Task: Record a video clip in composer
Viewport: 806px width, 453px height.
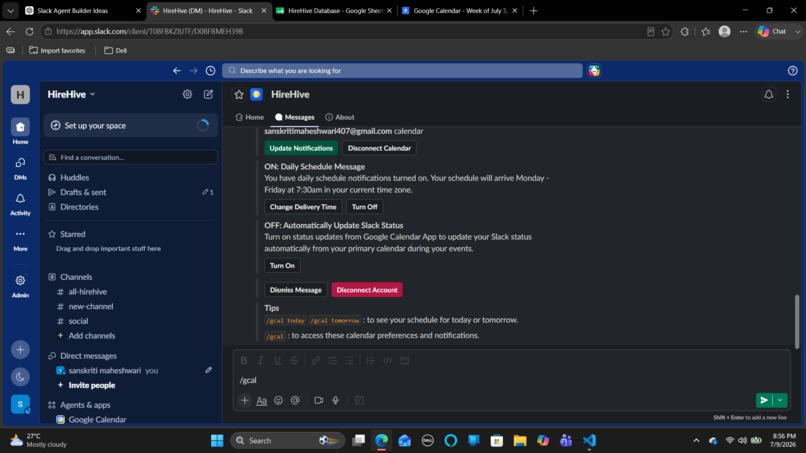Action: pos(319,400)
